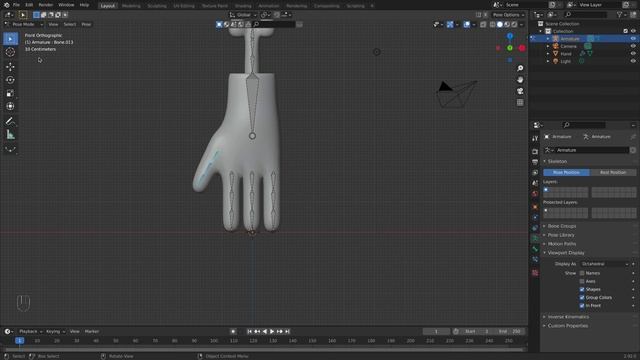This screenshot has height=360, width=640.
Task: Select wireframe viewport shading icon
Action: (493, 24)
